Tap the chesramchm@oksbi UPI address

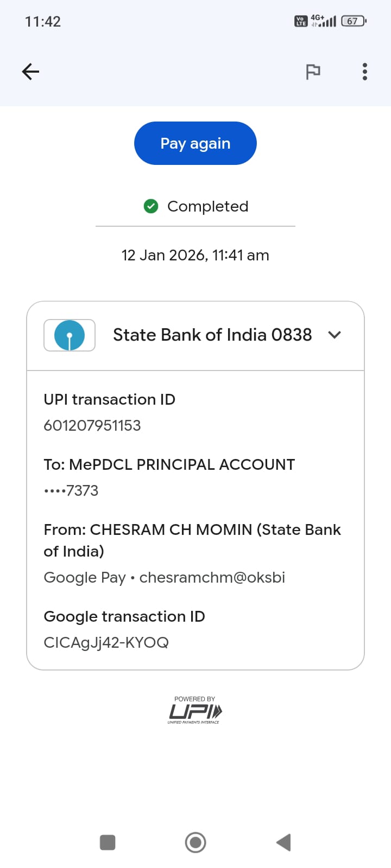click(212, 577)
